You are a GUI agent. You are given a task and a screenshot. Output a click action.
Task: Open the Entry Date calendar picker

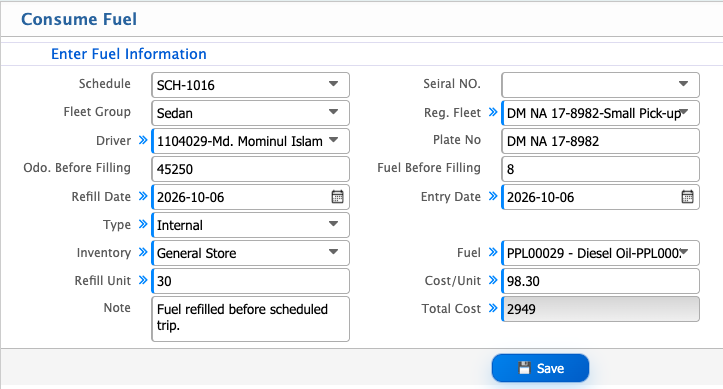pyautogui.click(x=687, y=197)
